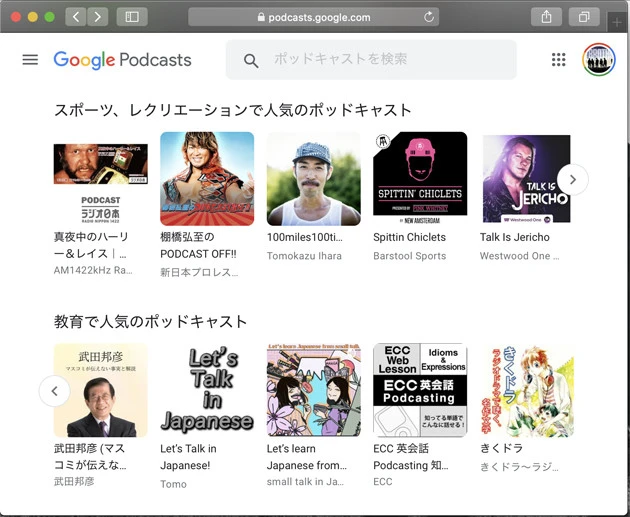Open the account profile avatar
630x517 pixels.
pyautogui.click(x=598, y=60)
